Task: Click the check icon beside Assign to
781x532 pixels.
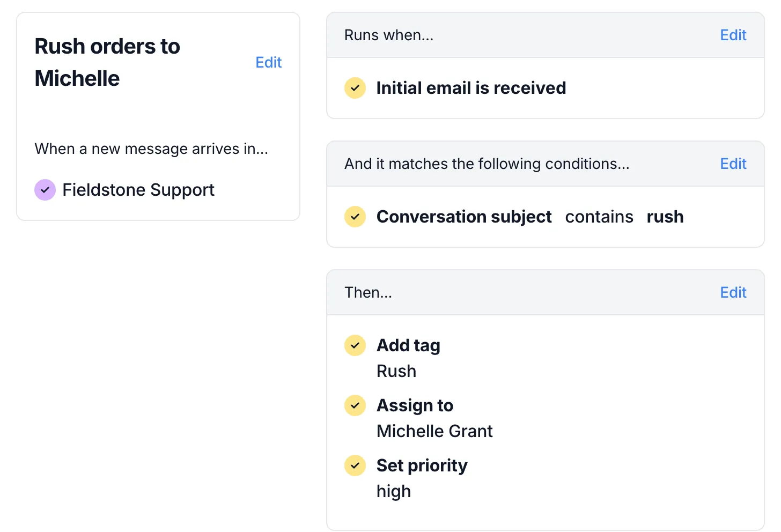Action: pyautogui.click(x=355, y=405)
